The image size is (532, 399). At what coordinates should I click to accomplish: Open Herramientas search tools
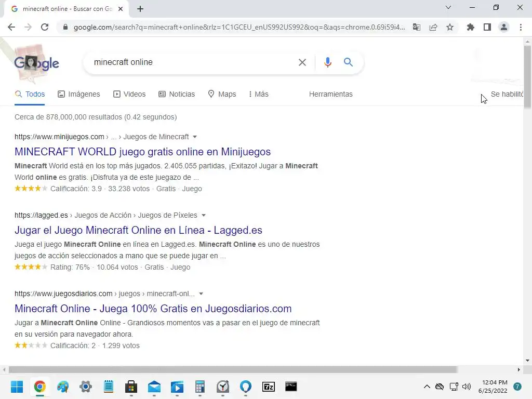(x=331, y=94)
